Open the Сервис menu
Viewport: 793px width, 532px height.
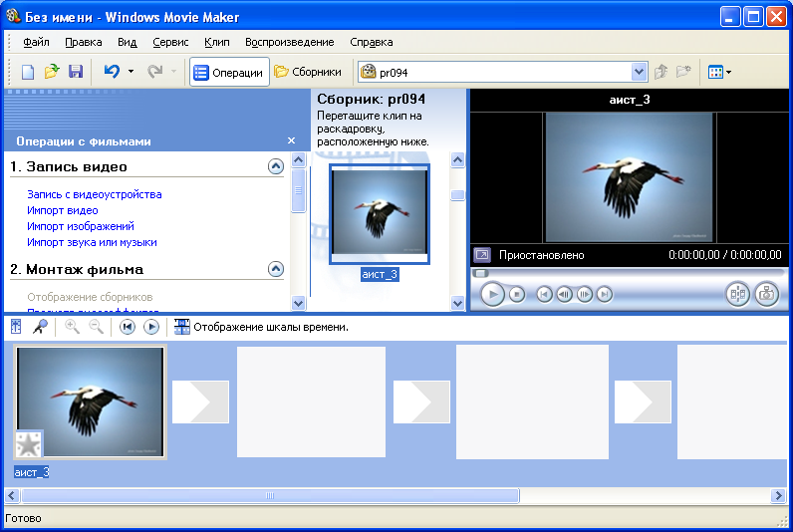(x=170, y=42)
